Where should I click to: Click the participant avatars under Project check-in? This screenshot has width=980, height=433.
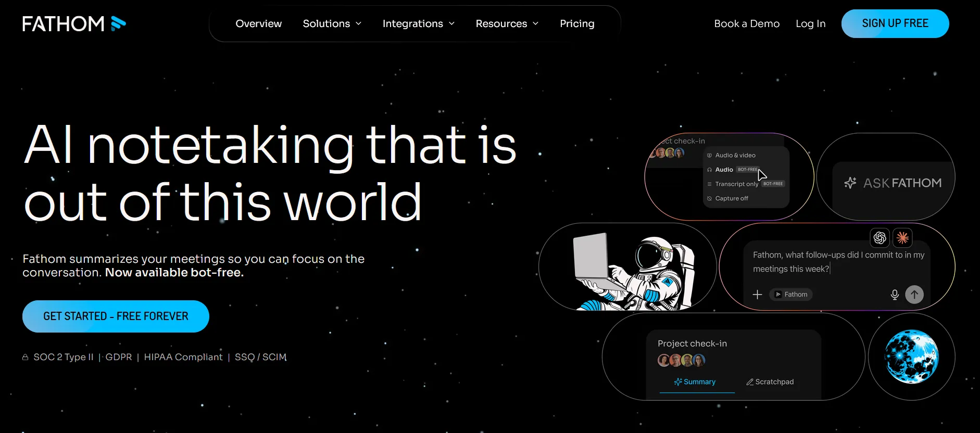click(x=681, y=360)
